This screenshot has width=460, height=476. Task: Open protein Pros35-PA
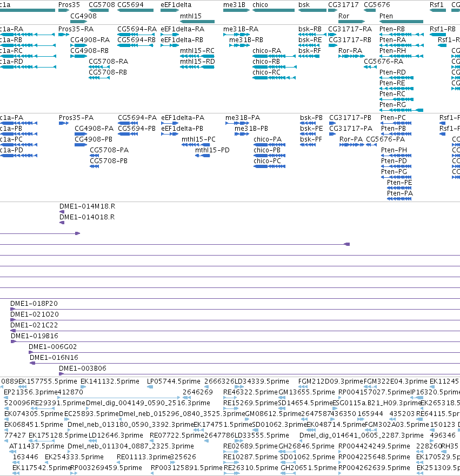76,118
